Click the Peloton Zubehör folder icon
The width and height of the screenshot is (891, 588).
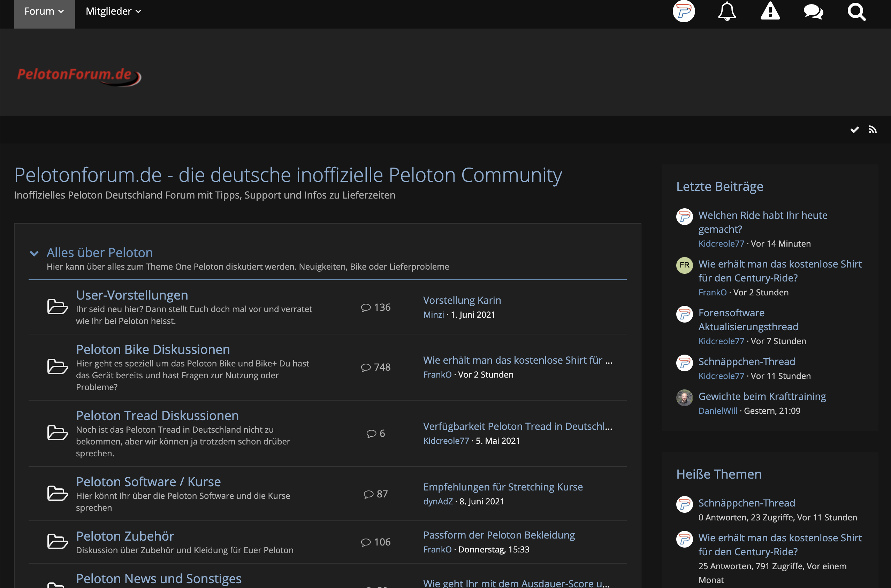[x=58, y=542]
